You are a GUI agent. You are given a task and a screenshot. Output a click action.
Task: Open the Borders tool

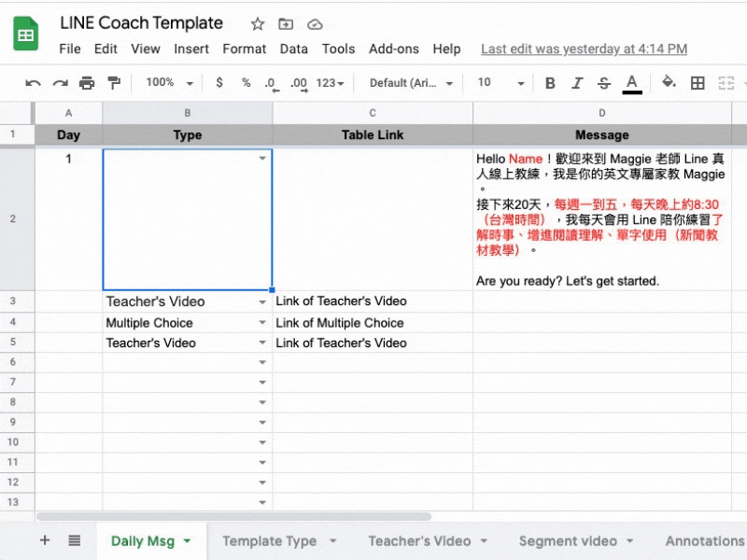[x=696, y=82]
